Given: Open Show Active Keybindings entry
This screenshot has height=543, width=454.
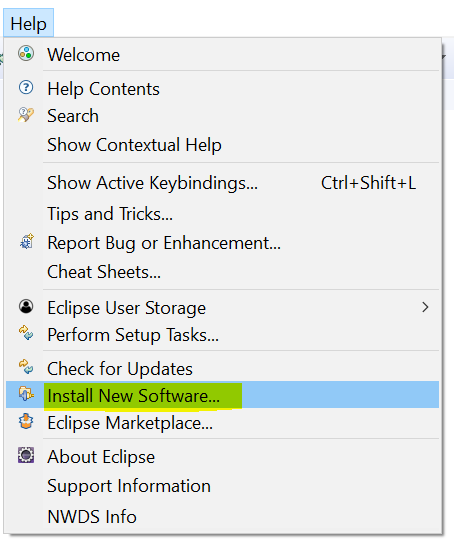Looking at the screenshot, I should [x=222, y=183].
